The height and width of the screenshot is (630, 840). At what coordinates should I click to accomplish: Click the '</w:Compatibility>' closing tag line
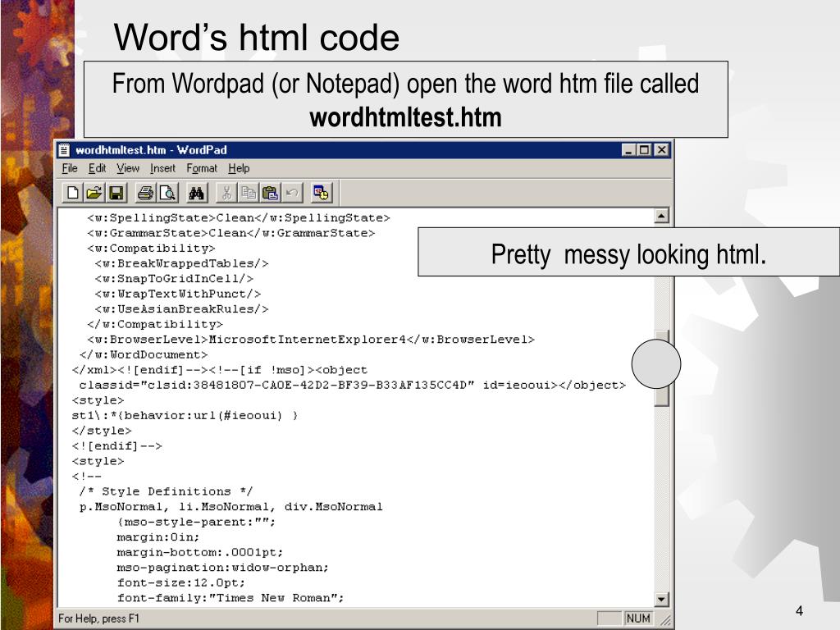click(155, 324)
